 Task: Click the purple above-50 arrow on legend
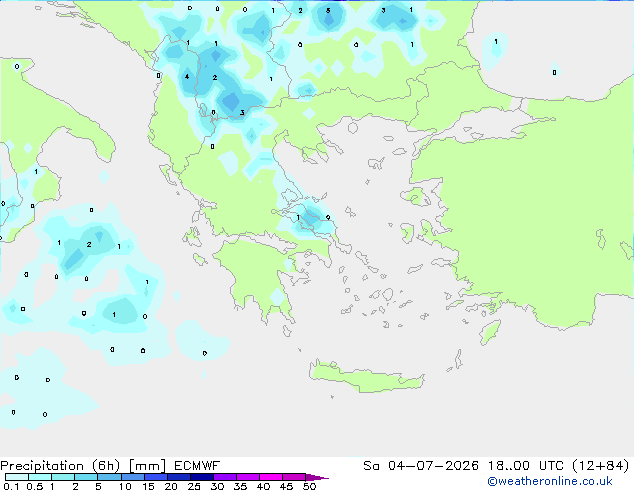pos(317,477)
